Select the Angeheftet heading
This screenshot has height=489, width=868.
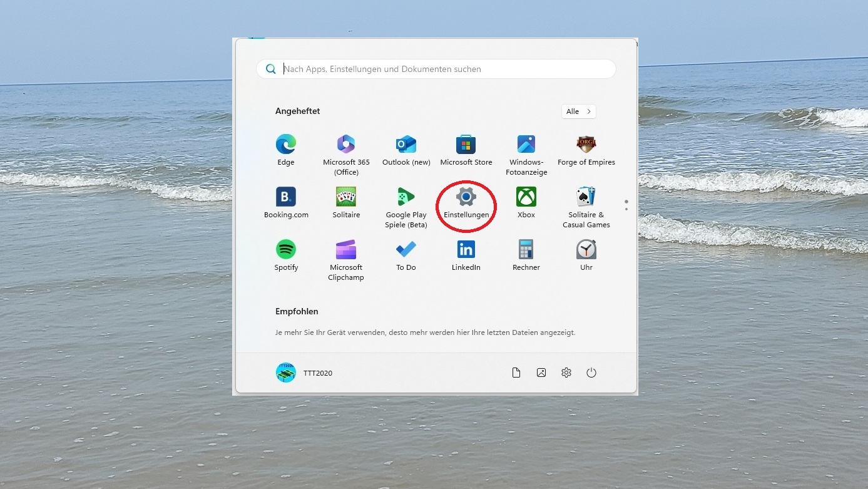point(298,111)
